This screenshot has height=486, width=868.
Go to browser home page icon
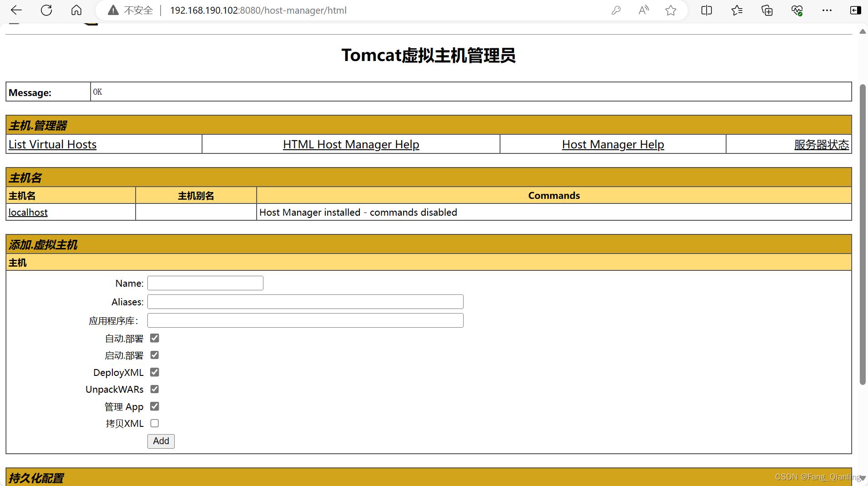76,10
